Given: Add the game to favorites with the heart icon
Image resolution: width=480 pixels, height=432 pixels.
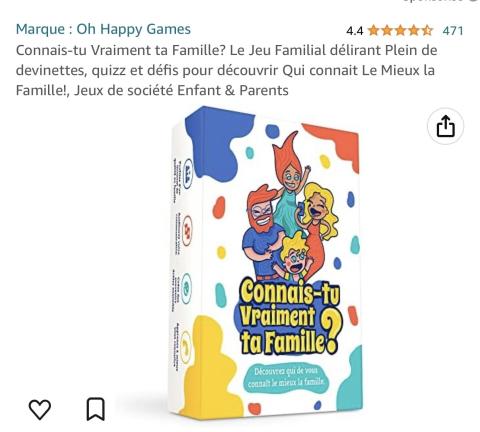Looking at the screenshot, I should (40, 409).
